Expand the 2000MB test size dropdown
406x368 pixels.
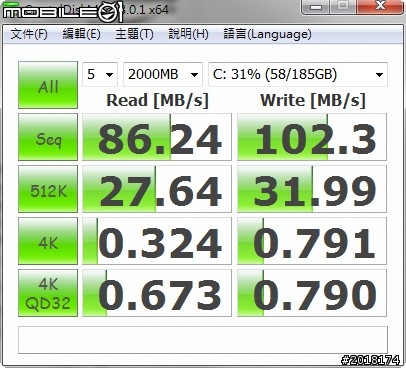coord(163,74)
